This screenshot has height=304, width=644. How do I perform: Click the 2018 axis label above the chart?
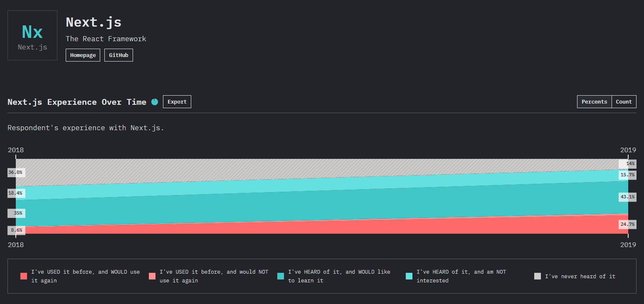click(x=16, y=150)
